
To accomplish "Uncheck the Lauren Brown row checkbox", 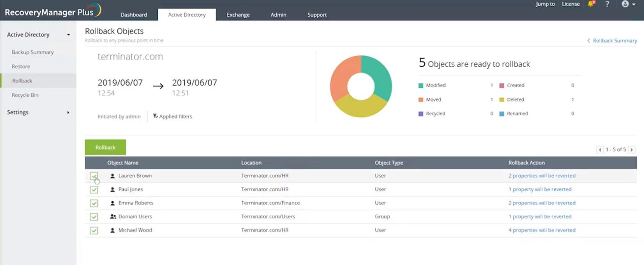I will coord(94,177).
